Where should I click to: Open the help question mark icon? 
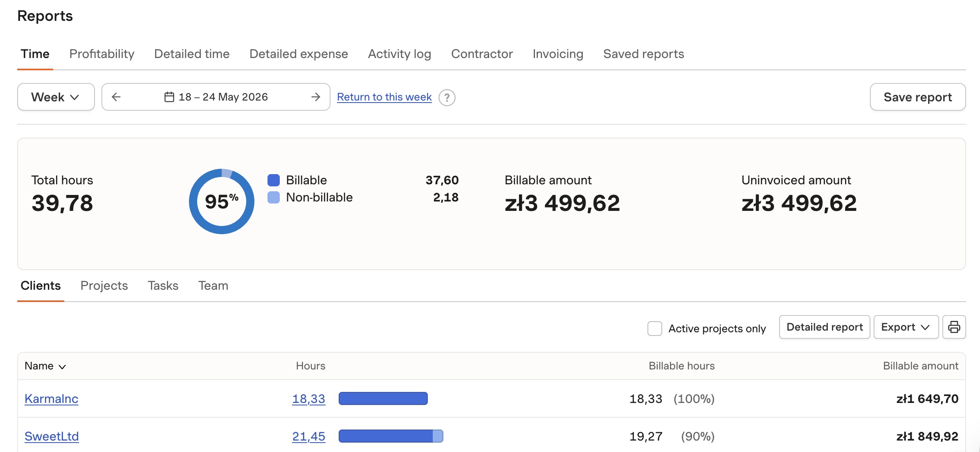coord(447,98)
